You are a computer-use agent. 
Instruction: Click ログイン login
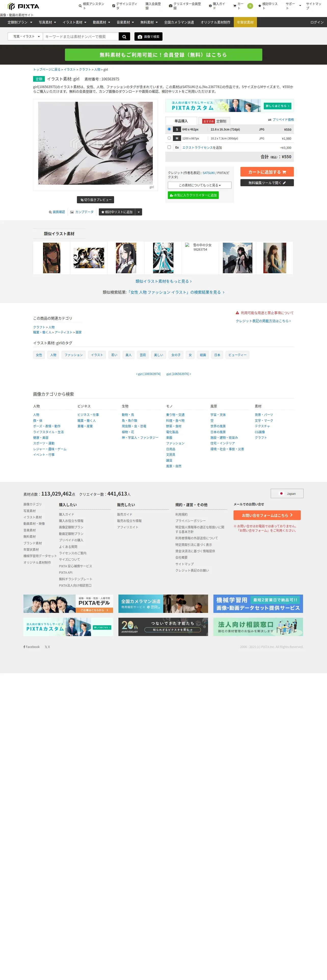(x=317, y=22)
